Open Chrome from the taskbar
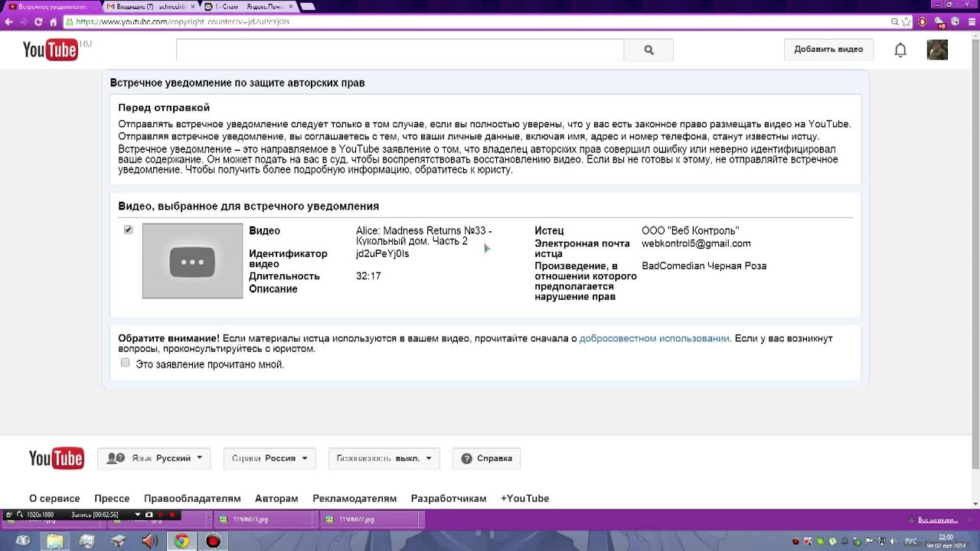The image size is (980, 551). click(181, 541)
